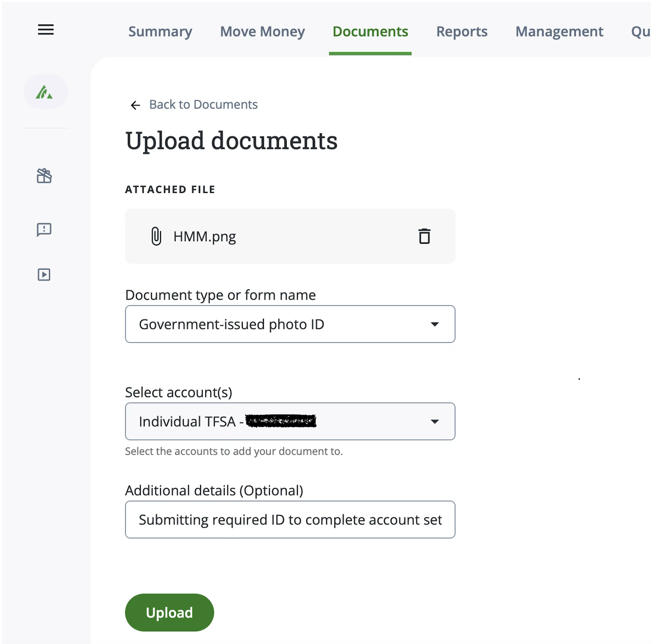
Task: Open the Reports tab
Action: tap(462, 31)
